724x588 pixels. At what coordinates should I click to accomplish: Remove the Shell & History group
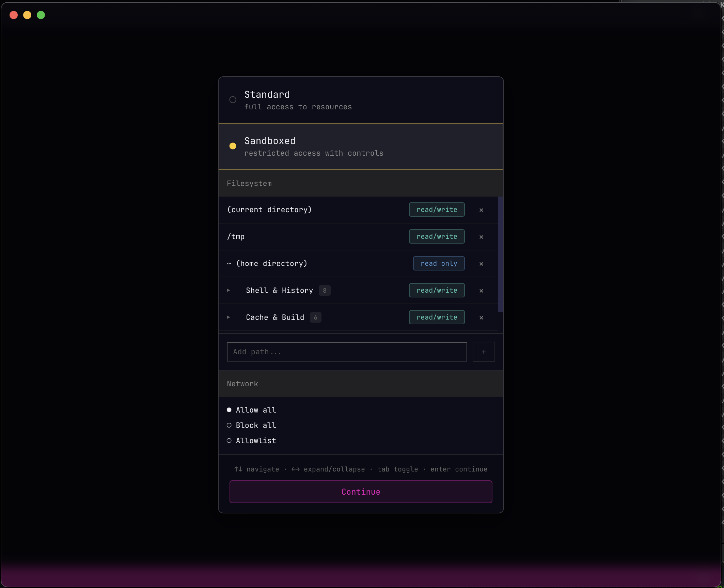pos(481,291)
